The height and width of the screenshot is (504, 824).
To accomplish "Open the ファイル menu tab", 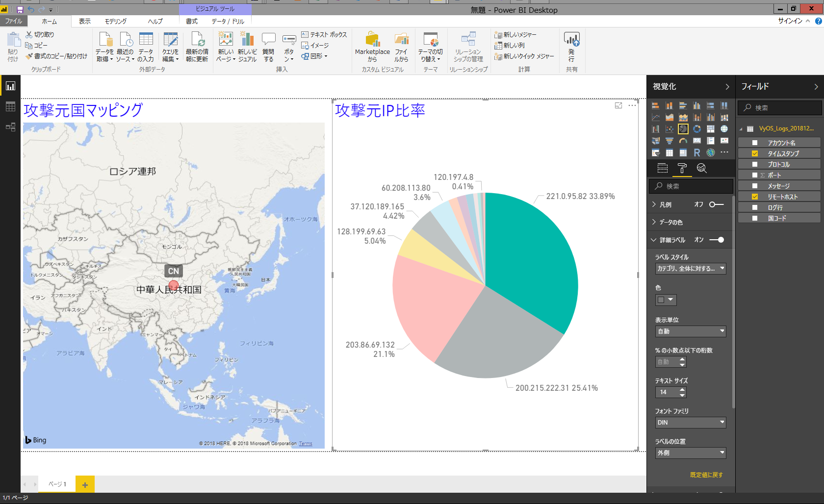I will [14, 21].
